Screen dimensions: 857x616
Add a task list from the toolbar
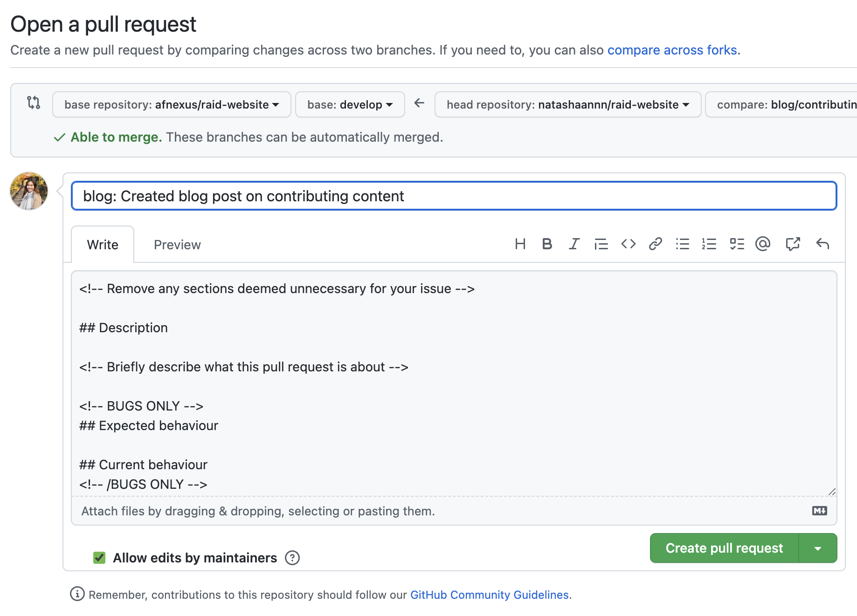click(737, 244)
